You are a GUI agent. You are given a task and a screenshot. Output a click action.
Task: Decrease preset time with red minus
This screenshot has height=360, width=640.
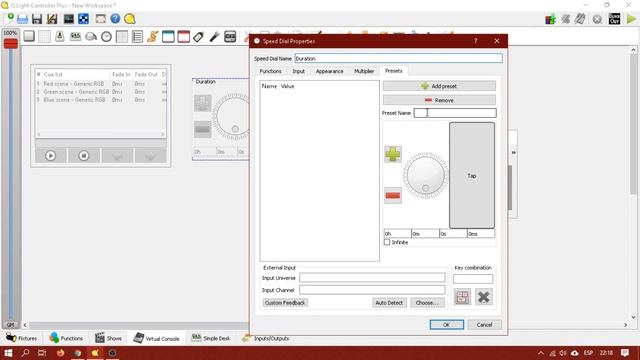393,196
